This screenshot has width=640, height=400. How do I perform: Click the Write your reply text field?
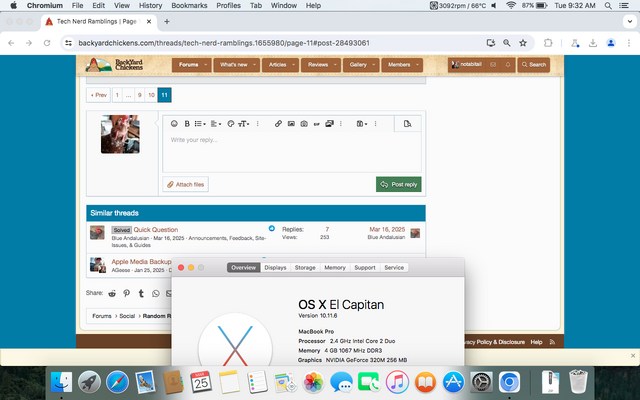(292, 152)
